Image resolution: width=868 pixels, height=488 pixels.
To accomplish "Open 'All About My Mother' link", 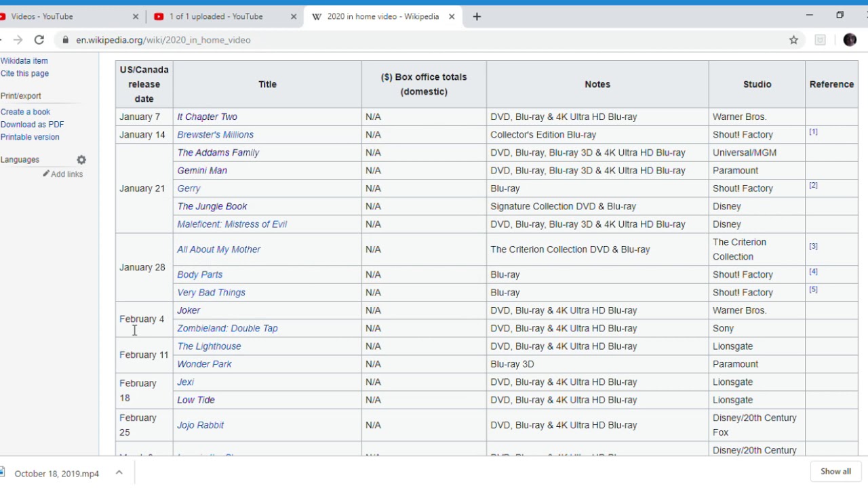I will point(218,249).
